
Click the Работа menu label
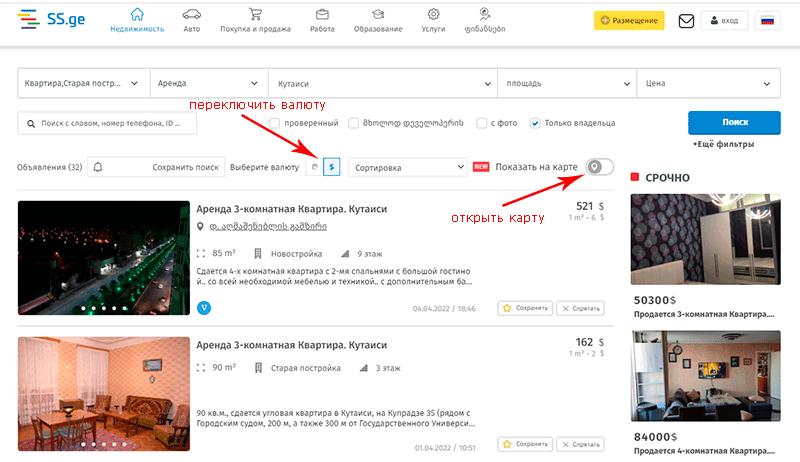click(x=322, y=29)
